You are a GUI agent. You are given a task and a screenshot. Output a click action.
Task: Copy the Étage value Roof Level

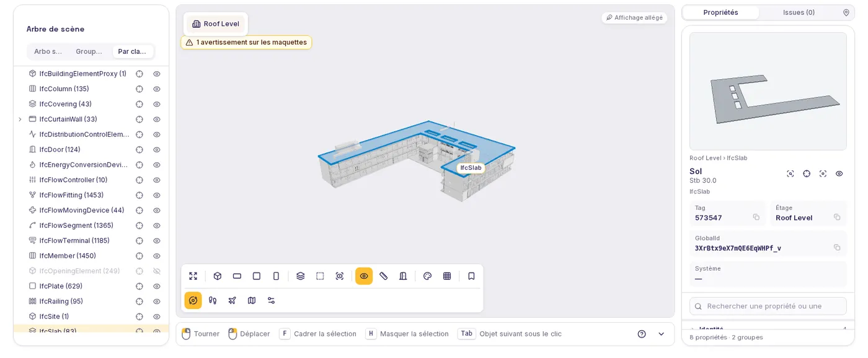coord(837,217)
